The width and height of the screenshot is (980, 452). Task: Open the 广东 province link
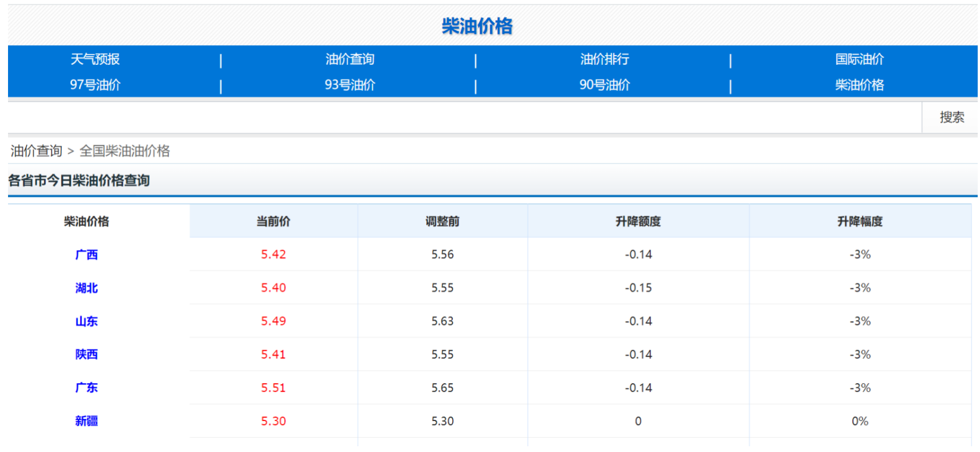tap(87, 388)
